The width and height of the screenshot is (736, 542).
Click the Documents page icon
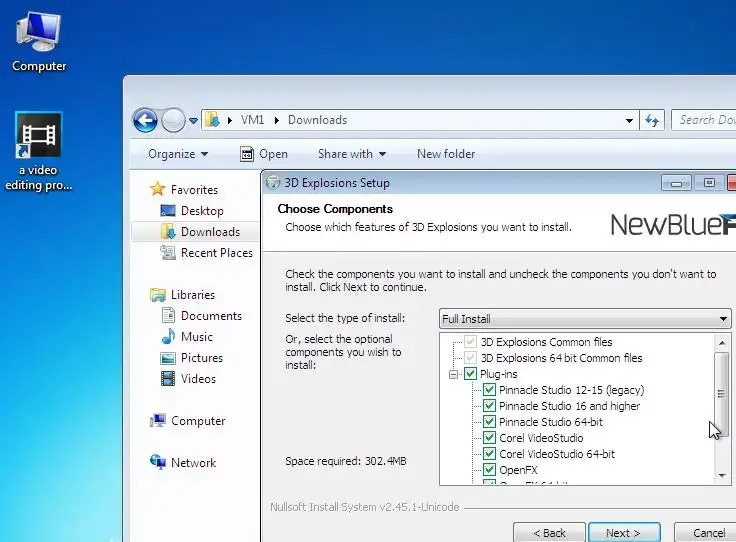point(168,315)
